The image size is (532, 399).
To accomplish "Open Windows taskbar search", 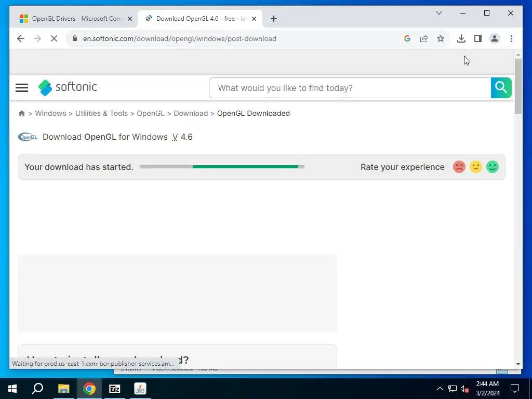I will pyautogui.click(x=37, y=389).
